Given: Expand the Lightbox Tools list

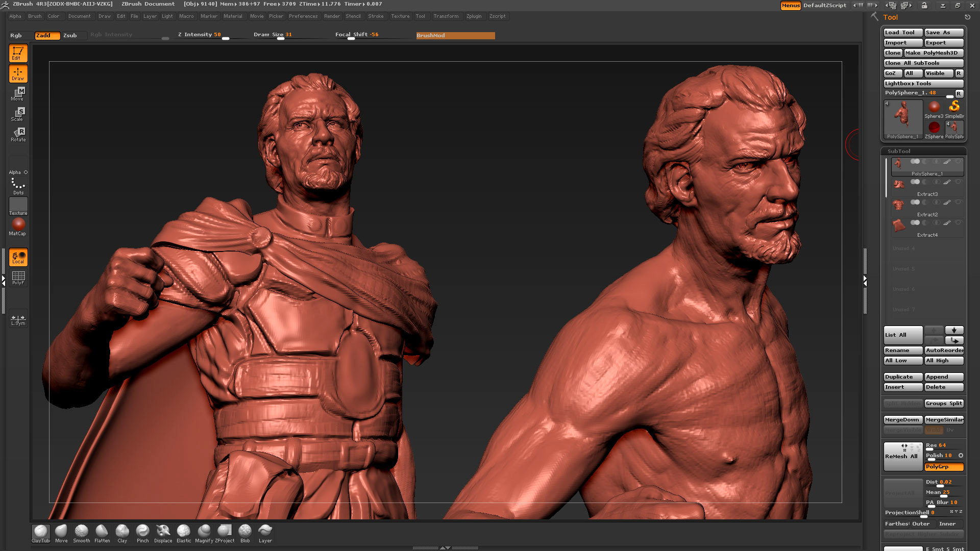Looking at the screenshot, I should [x=923, y=84].
